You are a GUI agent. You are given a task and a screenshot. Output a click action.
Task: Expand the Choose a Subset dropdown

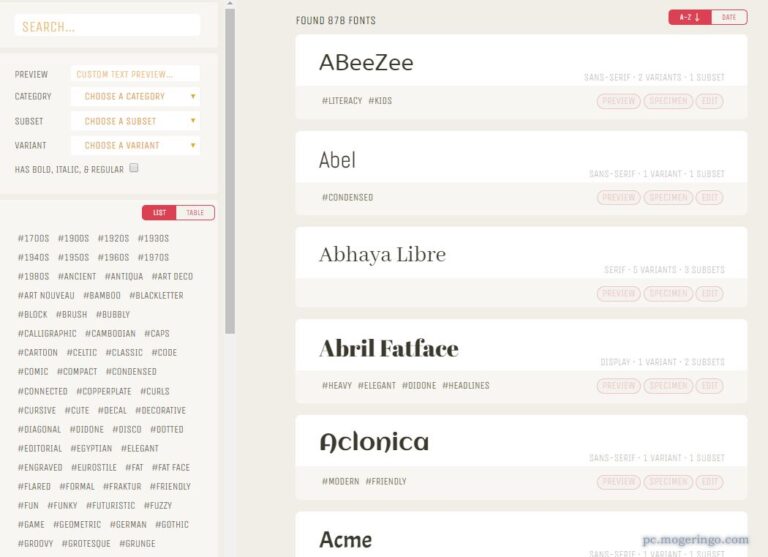(135, 121)
